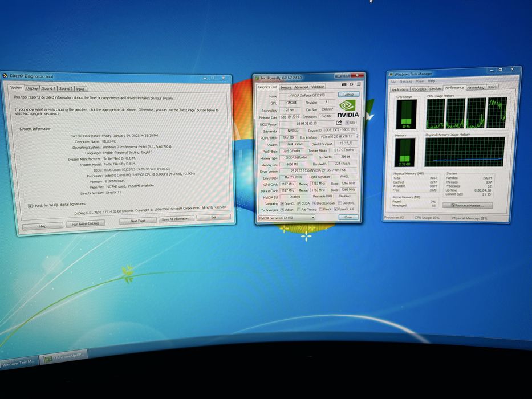Click the Help button in DxDiag
Image resolution: width=532 pixels, height=399 pixels.
click(x=43, y=226)
